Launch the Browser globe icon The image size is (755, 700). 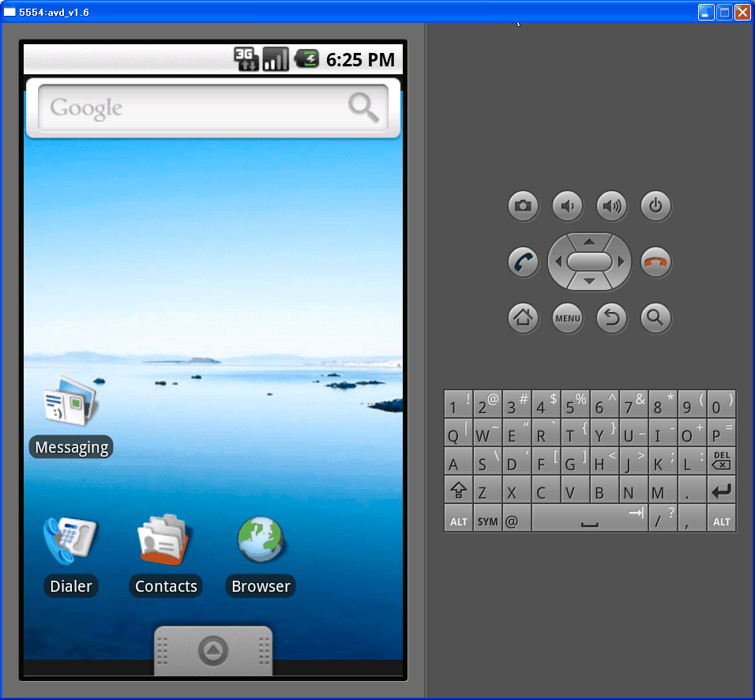pos(261,540)
